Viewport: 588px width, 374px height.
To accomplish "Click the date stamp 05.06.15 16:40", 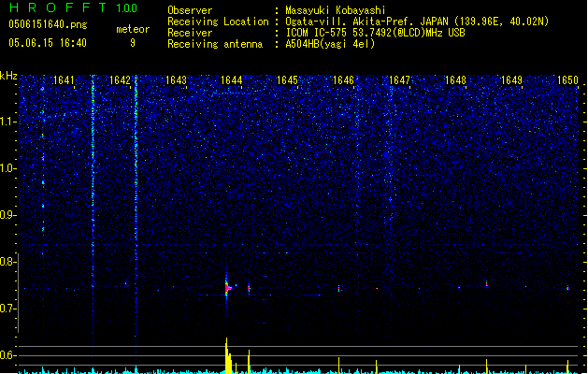I will [48, 43].
